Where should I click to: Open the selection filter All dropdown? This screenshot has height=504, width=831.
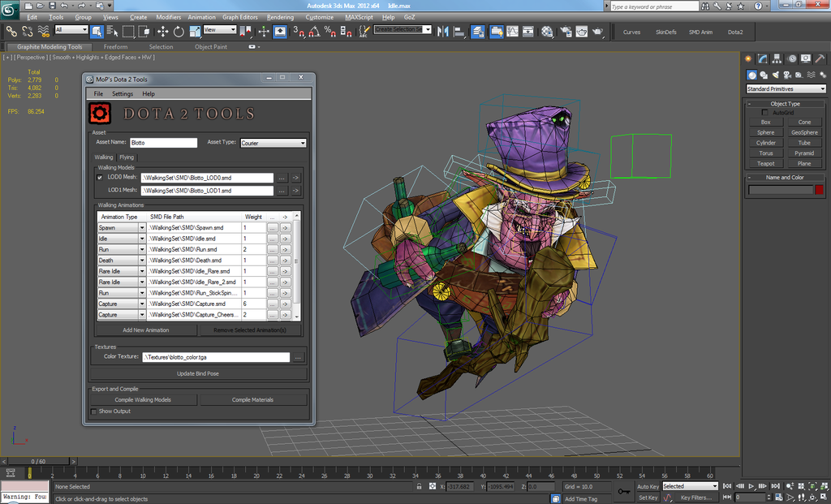tap(71, 30)
